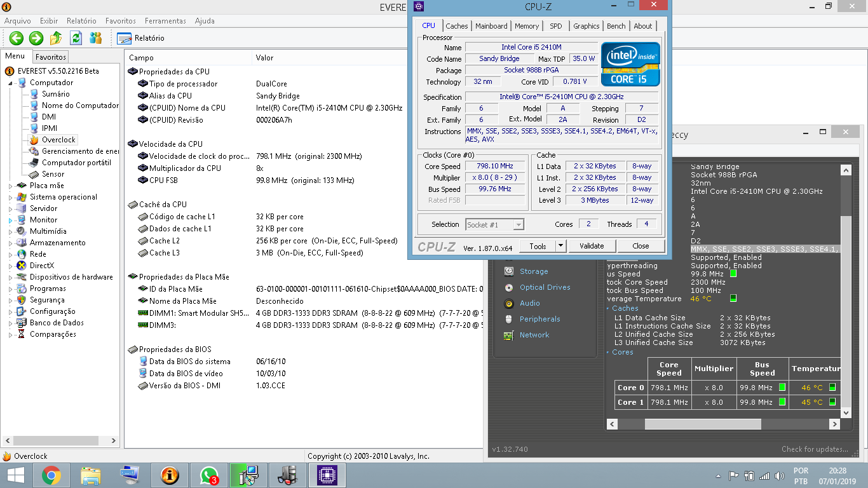The image size is (868, 488).
Task: Go forward with the green right arrow in EVEREST
Action: tap(36, 38)
